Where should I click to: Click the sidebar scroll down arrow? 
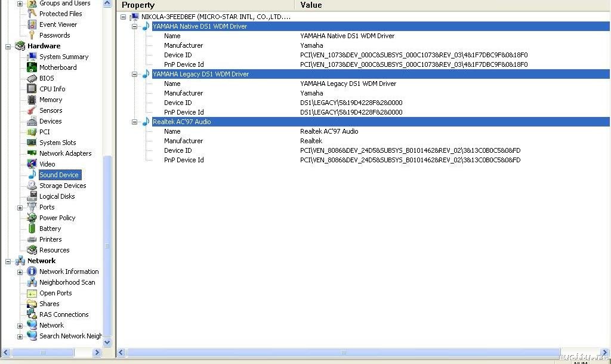coord(107,342)
